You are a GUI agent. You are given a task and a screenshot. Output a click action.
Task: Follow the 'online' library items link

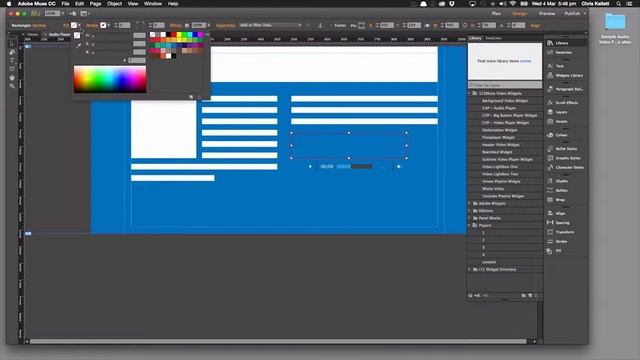[x=526, y=61]
